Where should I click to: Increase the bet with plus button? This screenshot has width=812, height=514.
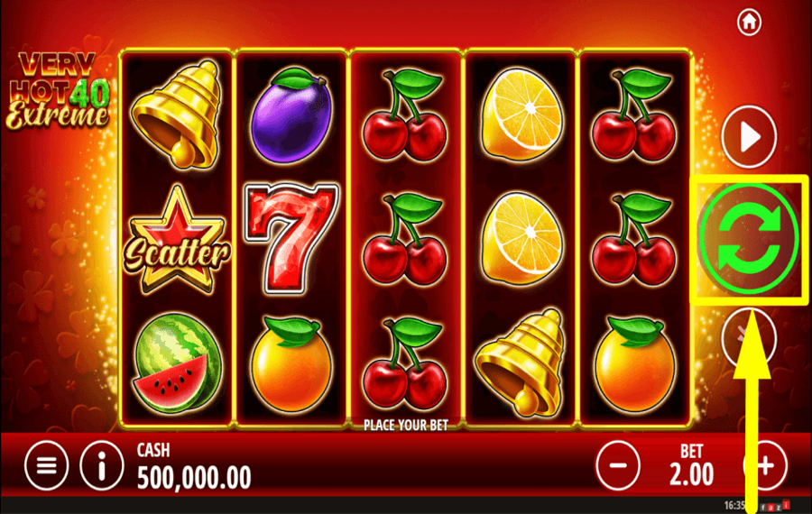pos(766,465)
